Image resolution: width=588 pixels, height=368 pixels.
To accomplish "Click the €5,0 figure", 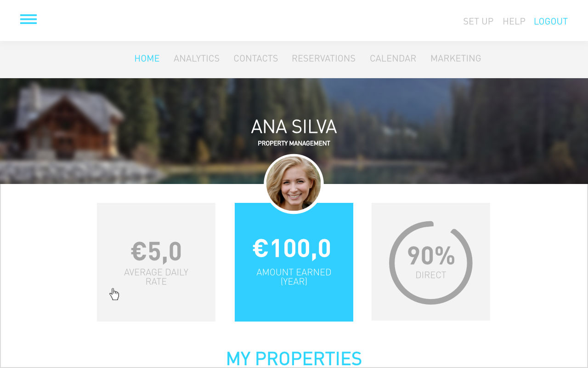I will tap(156, 252).
